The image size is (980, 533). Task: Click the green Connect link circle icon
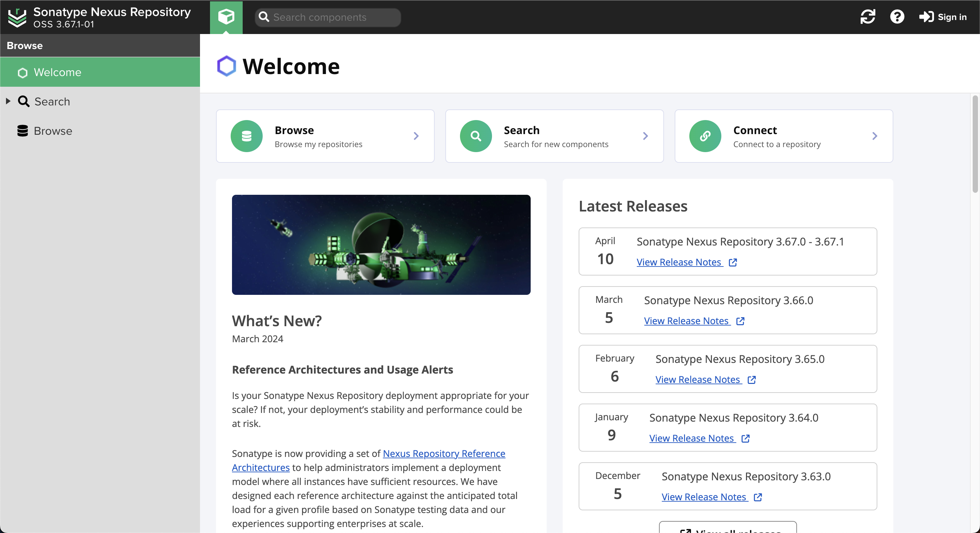(x=705, y=136)
